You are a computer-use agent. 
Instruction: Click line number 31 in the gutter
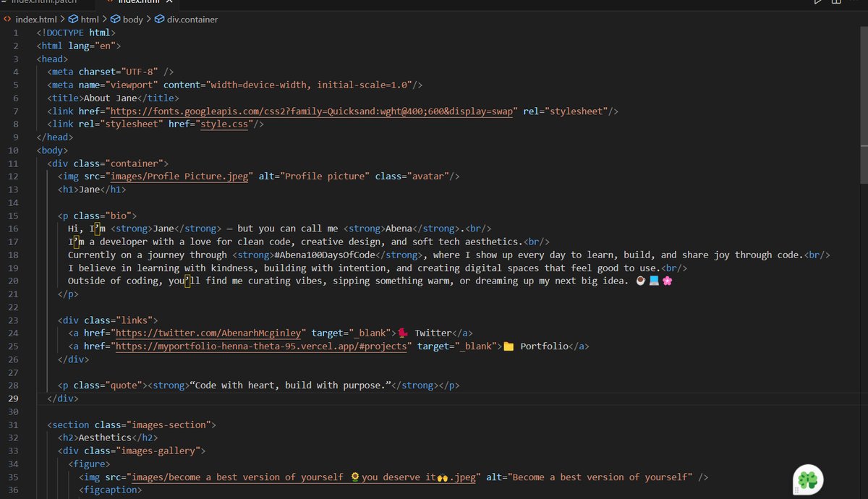[13, 425]
